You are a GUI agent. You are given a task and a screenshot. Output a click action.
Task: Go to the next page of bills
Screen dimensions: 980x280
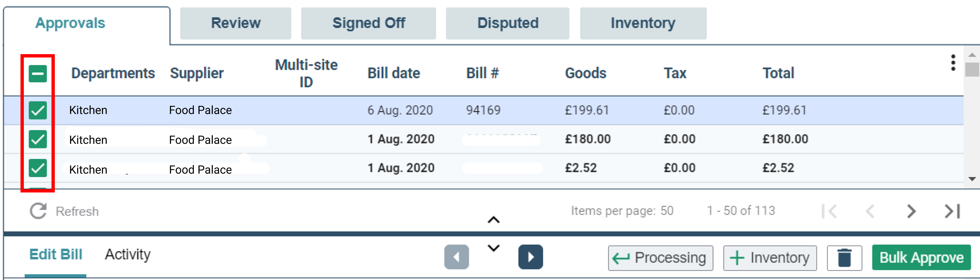tap(911, 211)
